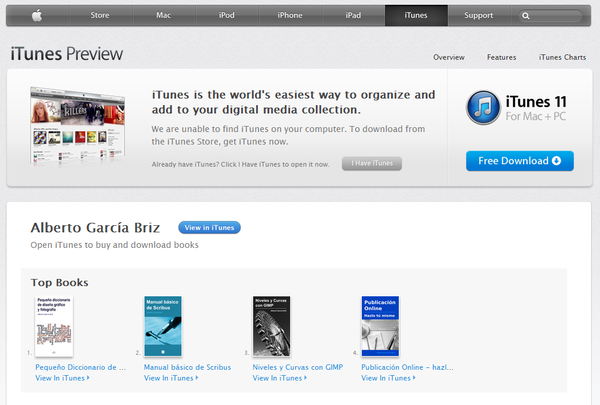
Task: Click the iTunes 11 music note icon
Action: coord(483,108)
